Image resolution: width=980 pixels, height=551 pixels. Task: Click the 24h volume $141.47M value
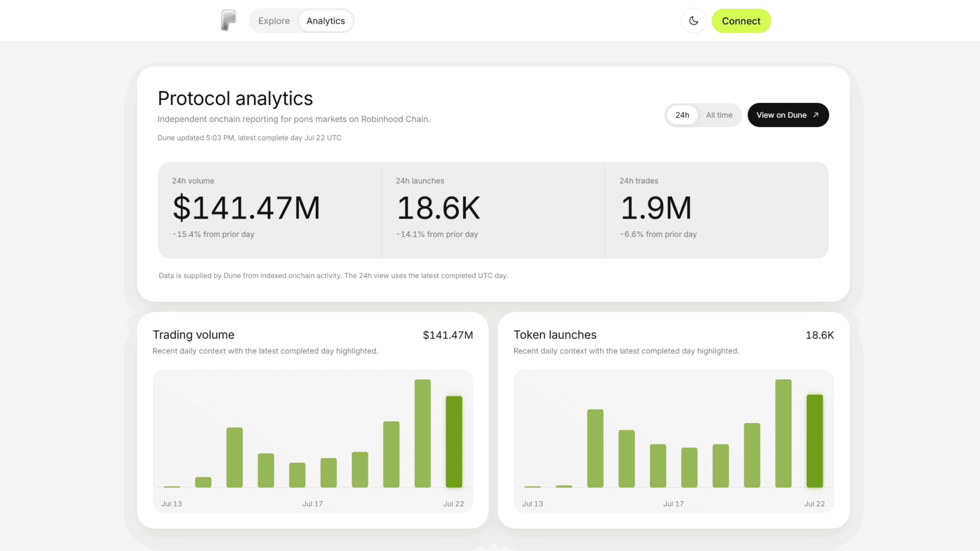(246, 208)
